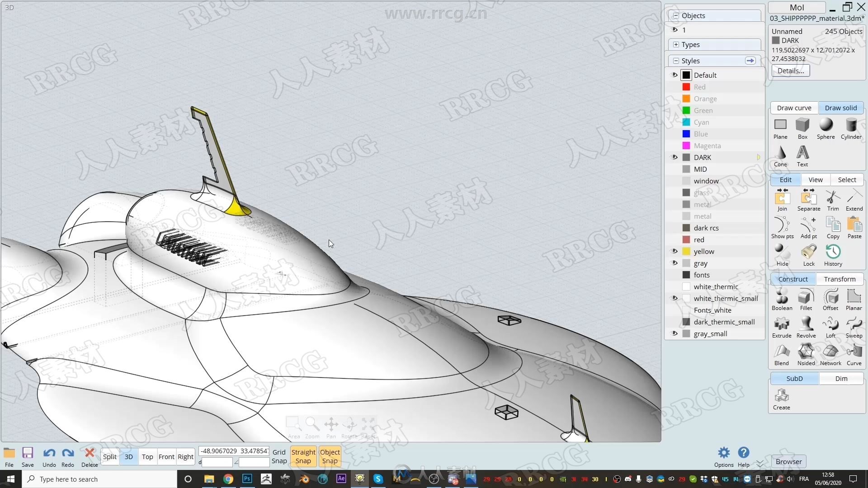
Task: Toggle Object Snap on/off
Action: pyautogui.click(x=330, y=456)
